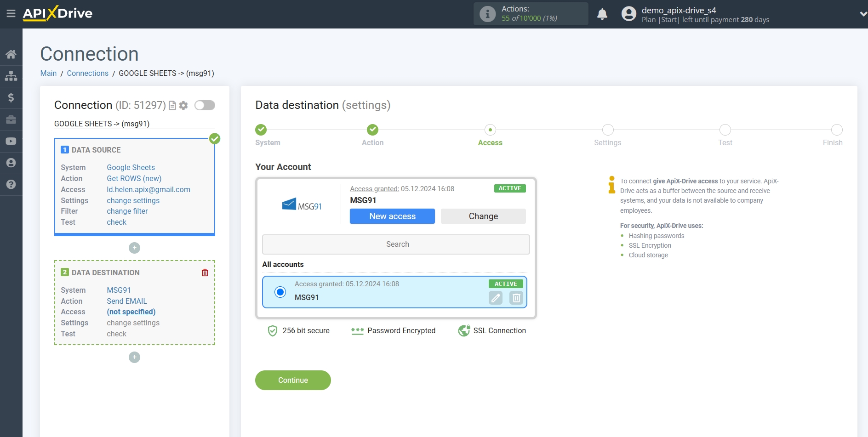This screenshot has height=437, width=868.
Task: Open the Home sidebar icon
Action: pyautogui.click(x=11, y=54)
